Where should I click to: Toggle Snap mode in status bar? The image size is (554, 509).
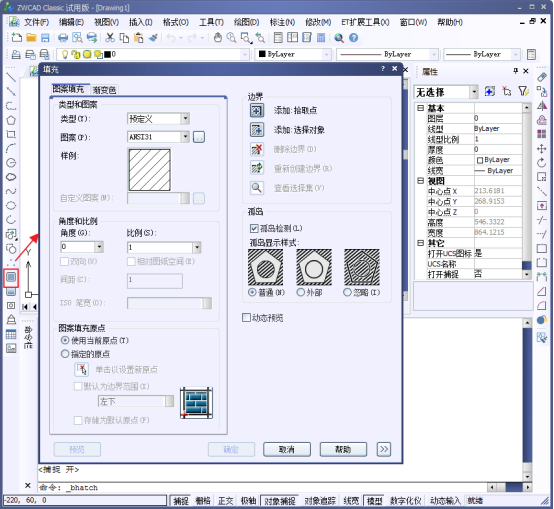coord(181,501)
